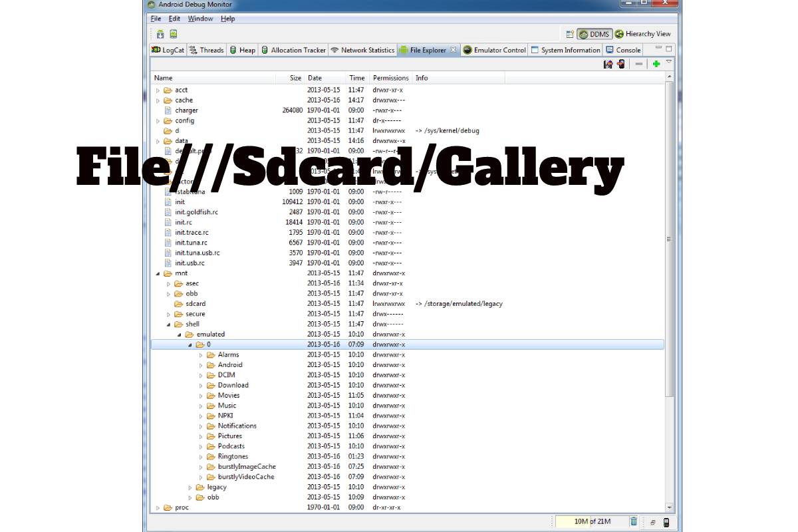Click pull file from device icon
Image resolution: width=798 pixels, height=532 pixels.
608,64
